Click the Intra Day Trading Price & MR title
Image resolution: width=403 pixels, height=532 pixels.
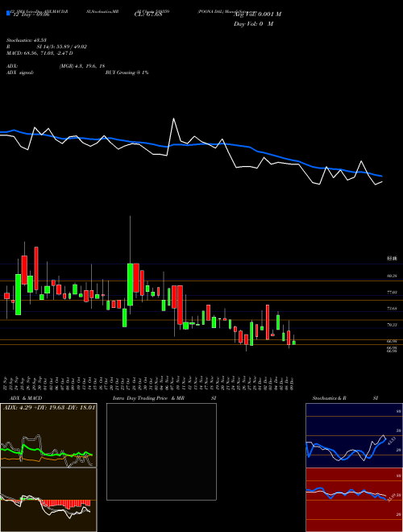148,398
